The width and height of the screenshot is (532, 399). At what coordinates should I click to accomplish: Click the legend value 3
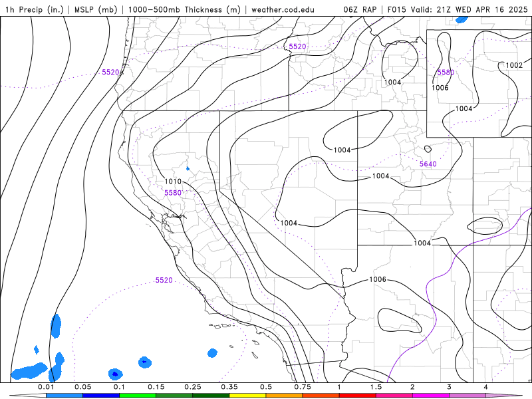(x=450, y=387)
